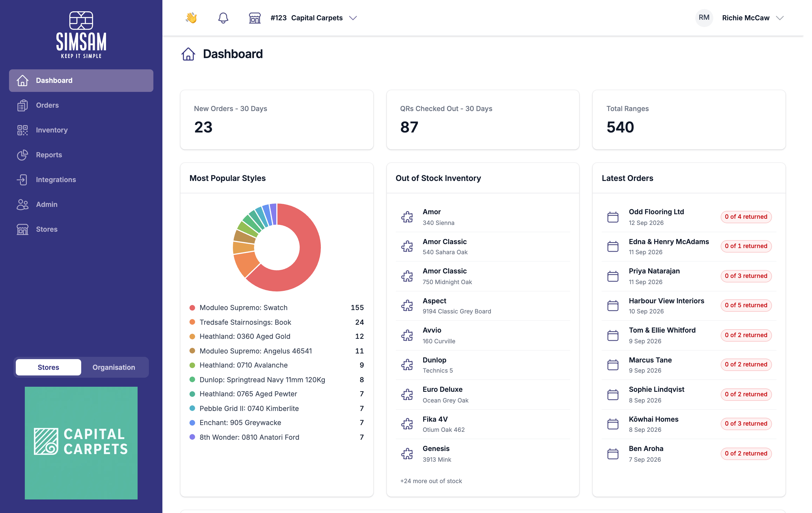The height and width of the screenshot is (513, 812).
Task: Go to Inventory in sidebar
Action: click(x=81, y=130)
